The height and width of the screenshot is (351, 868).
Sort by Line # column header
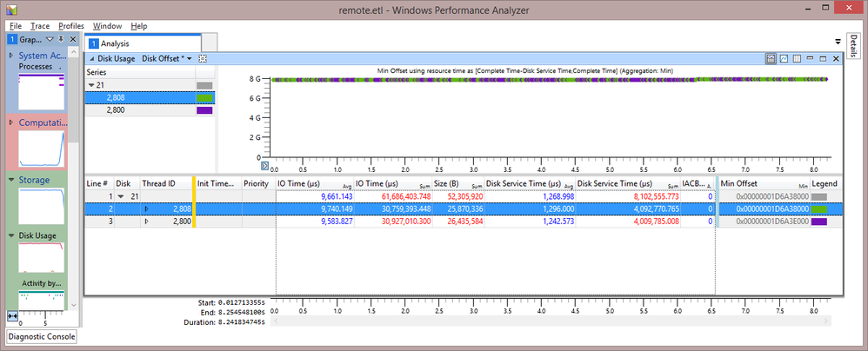point(98,183)
